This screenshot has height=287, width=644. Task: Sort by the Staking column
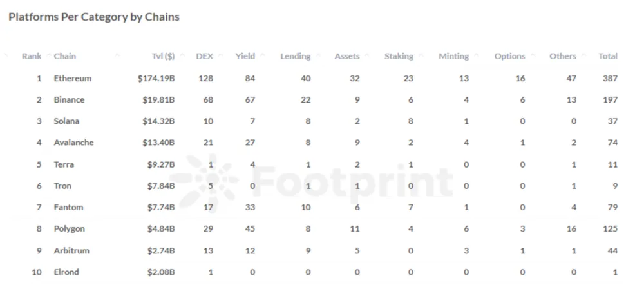click(x=399, y=56)
